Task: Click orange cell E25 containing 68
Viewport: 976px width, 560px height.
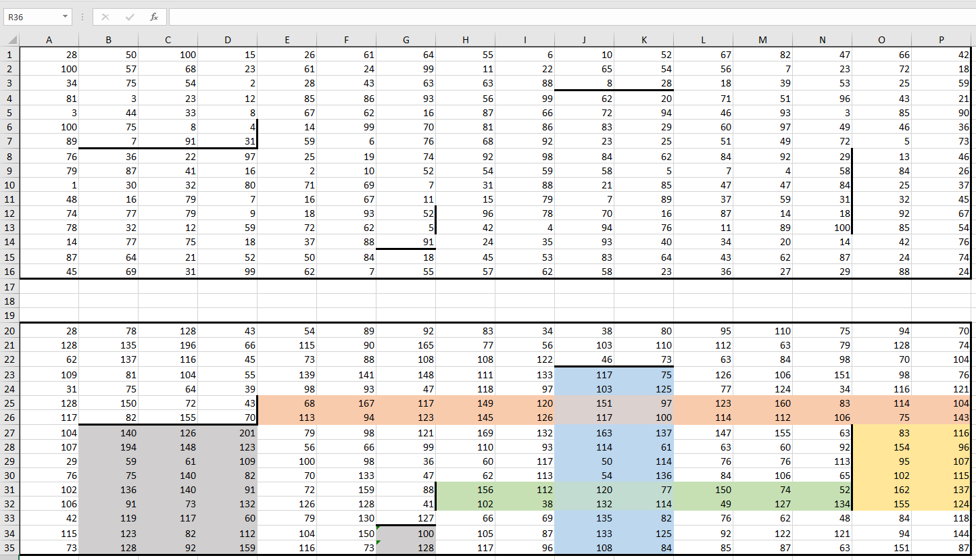Action: click(x=287, y=403)
